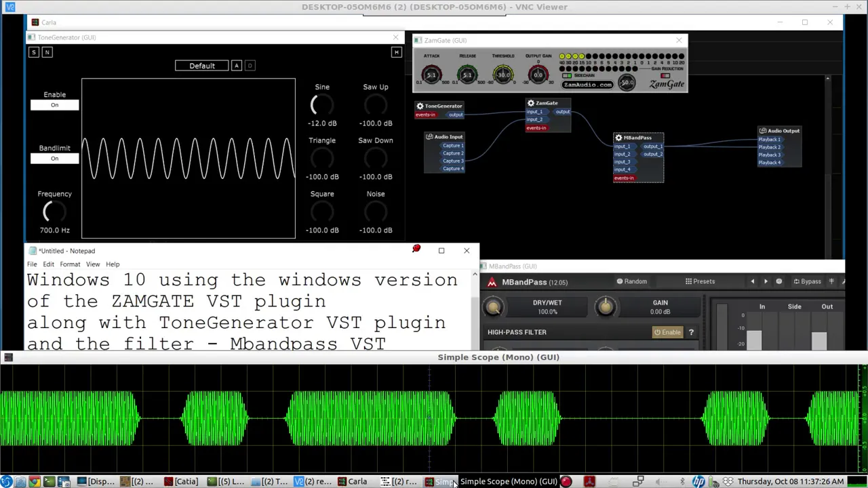Select ToneGenerator output port
This screenshot has width=868, height=488.
click(x=455, y=115)
